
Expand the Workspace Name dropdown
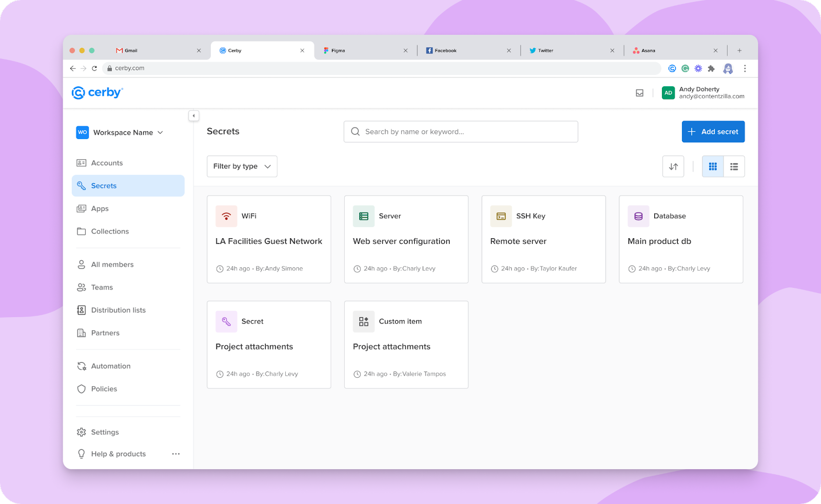(120, 132)
